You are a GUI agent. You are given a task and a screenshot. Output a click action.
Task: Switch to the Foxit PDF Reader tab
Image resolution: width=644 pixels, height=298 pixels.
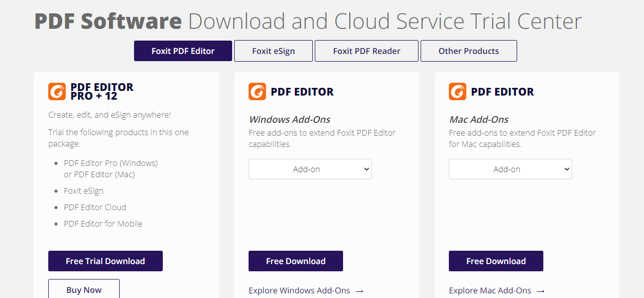[x=367, y=51]
